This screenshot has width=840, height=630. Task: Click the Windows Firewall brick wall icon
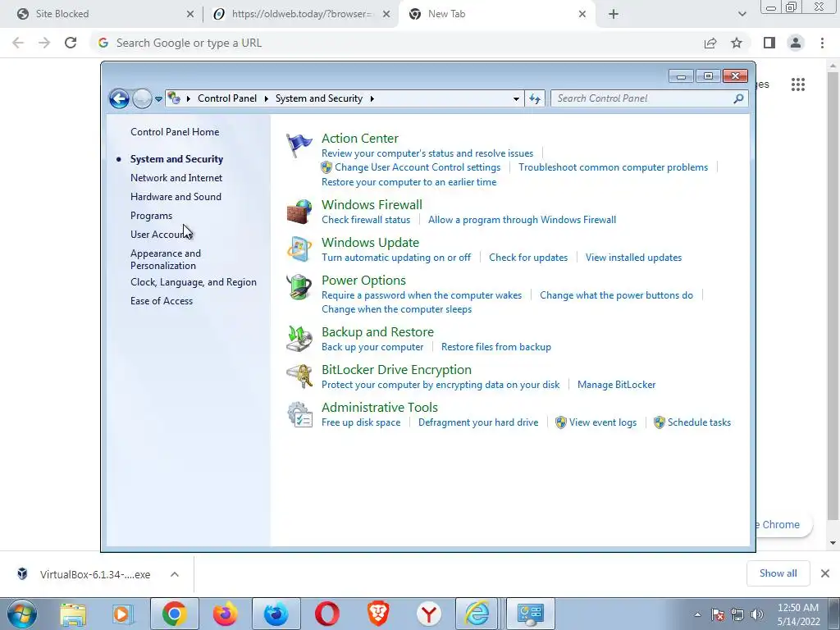pyautogui.click(x=299, y=212)
